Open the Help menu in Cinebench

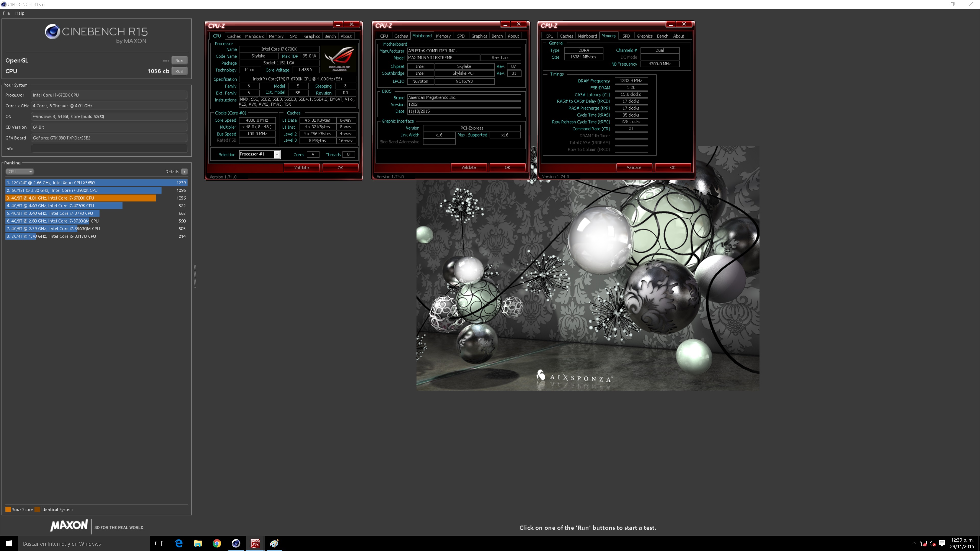[20, 13]
